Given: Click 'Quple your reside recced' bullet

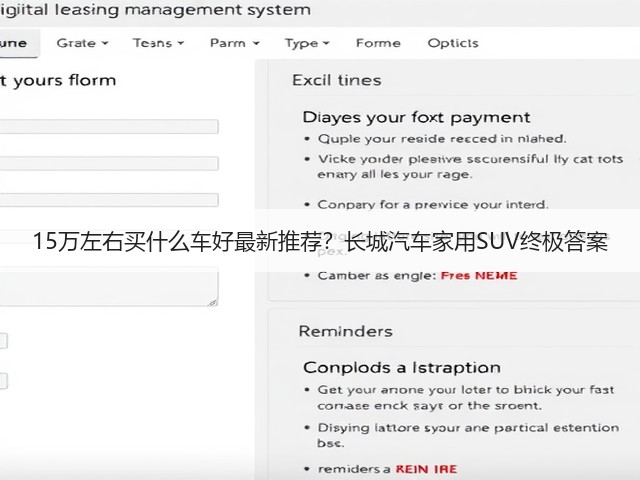Looking at the screenshot, I should [x=442, y=139].
